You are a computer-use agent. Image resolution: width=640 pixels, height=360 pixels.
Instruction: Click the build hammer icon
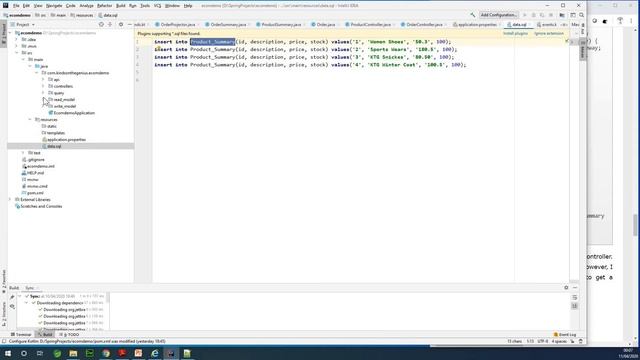[473, 15]
